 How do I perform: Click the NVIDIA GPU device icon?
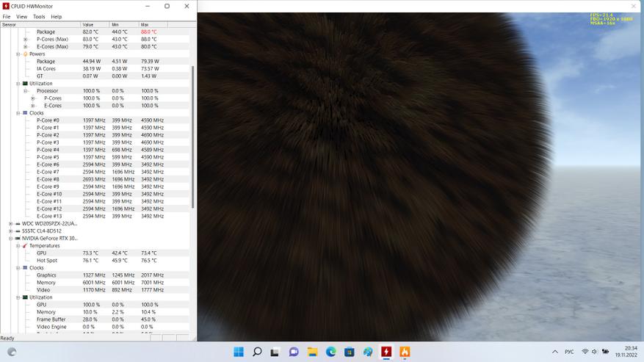(x=18, y=239)
